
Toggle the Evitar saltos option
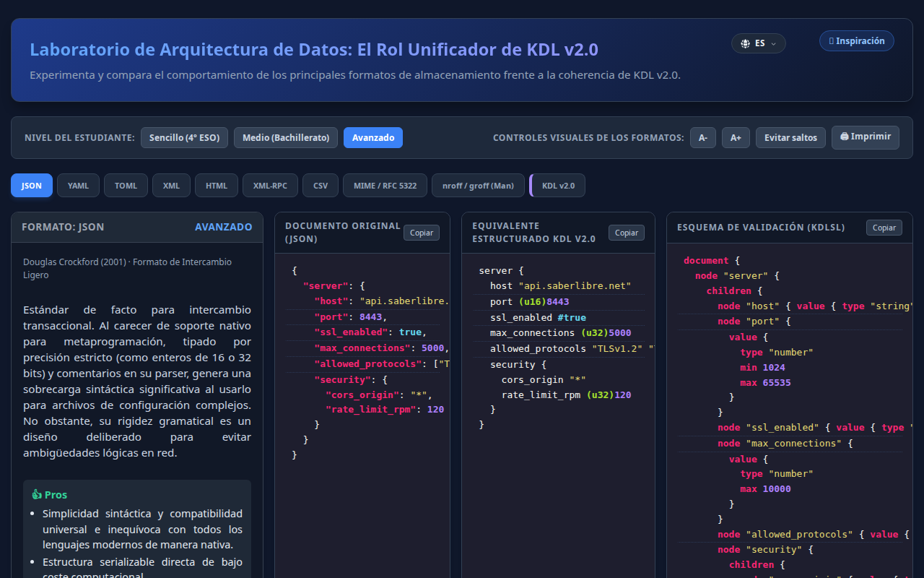pyautogui.click(x=790, y=137)
